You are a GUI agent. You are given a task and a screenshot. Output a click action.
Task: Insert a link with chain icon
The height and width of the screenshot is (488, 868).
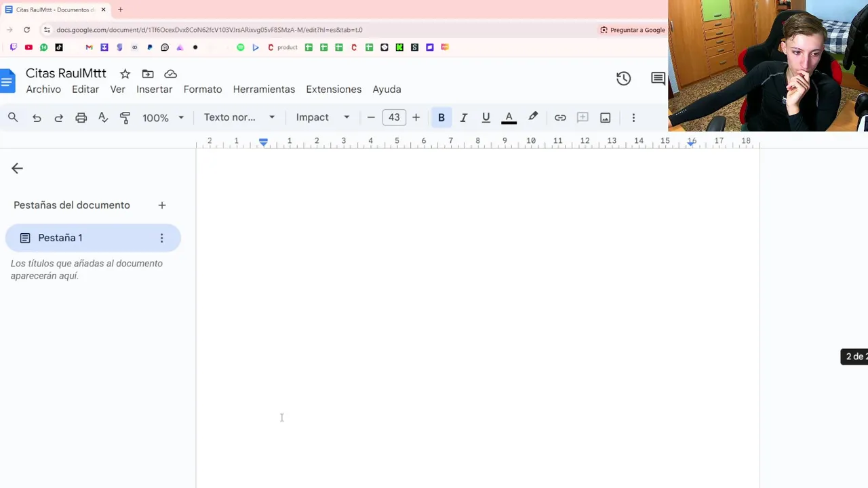coord(560,118)
